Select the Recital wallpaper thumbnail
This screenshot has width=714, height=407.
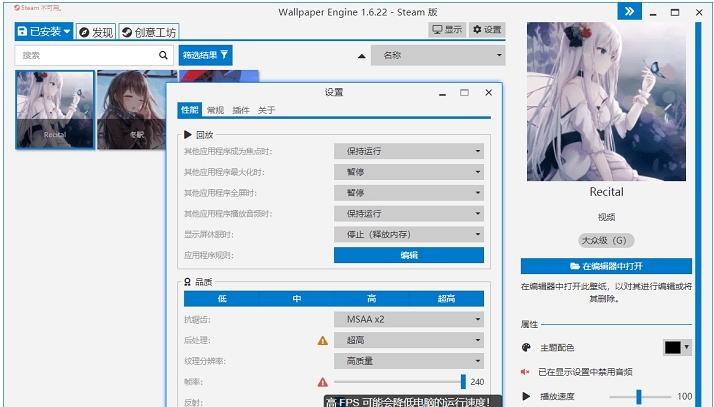[x=55, y=110]
